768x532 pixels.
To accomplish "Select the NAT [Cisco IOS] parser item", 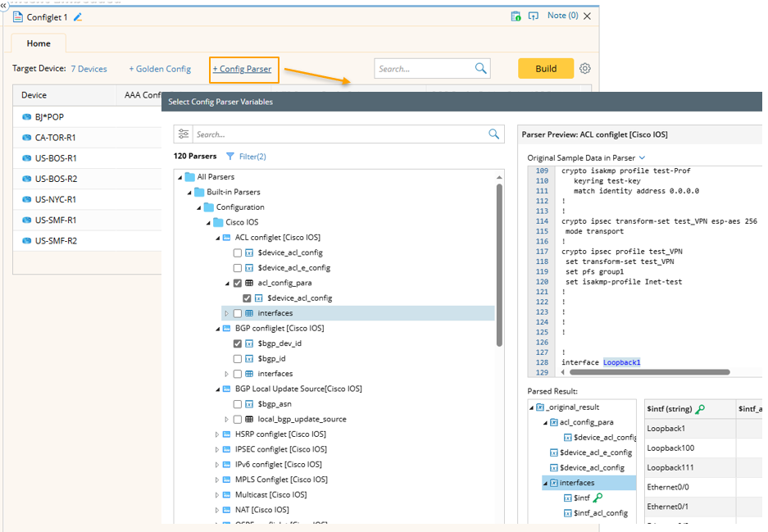I will point(261,510).
